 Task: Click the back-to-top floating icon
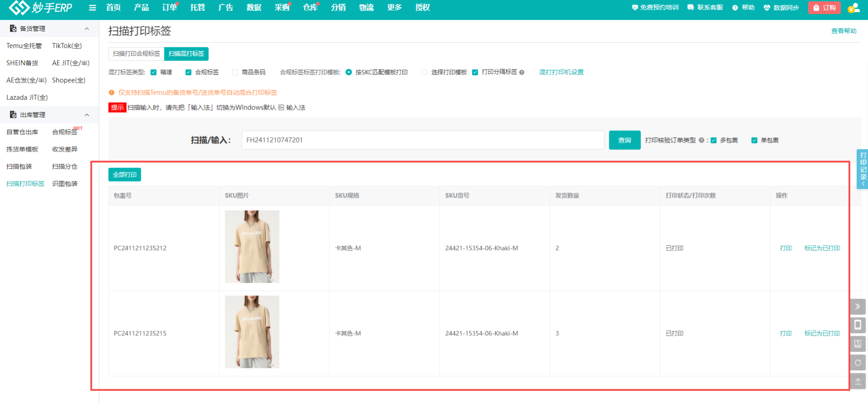click(x=858, y=381)
